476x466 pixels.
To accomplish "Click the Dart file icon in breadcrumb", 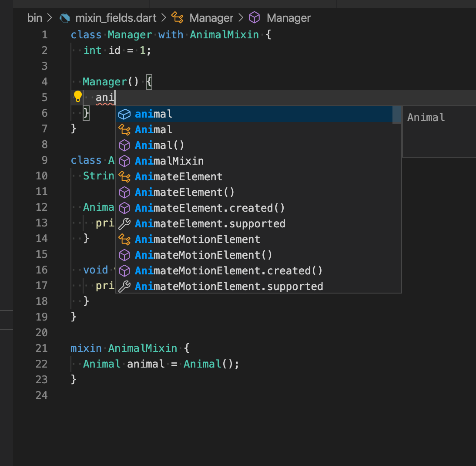I will 64,18.
